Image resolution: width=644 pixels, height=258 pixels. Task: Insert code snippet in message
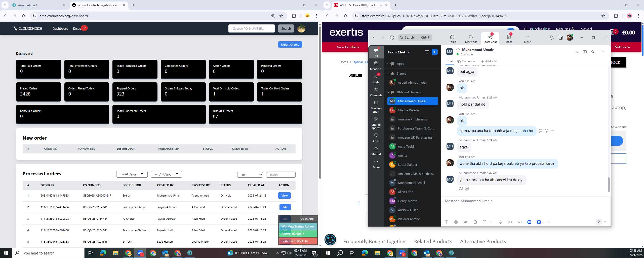(x=519, y=222)
